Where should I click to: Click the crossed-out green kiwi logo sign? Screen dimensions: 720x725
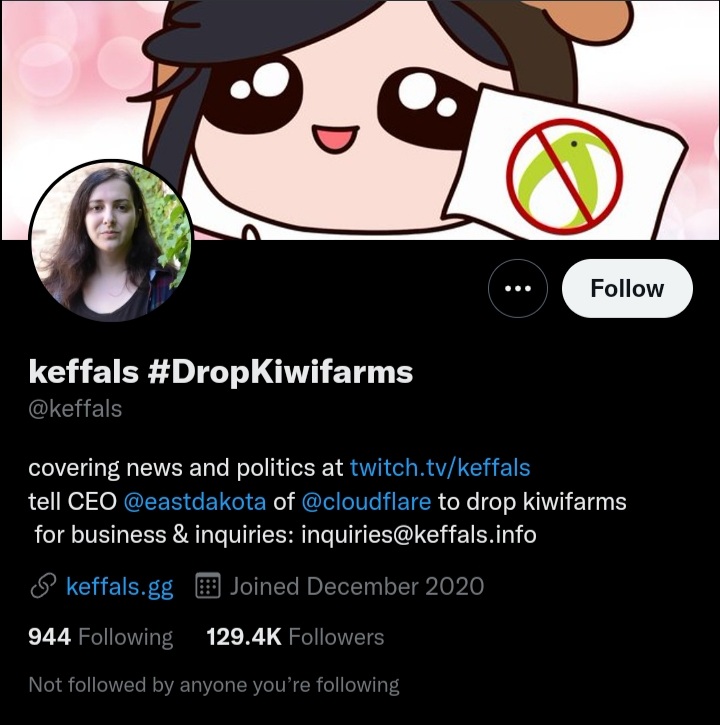(564, 176)
